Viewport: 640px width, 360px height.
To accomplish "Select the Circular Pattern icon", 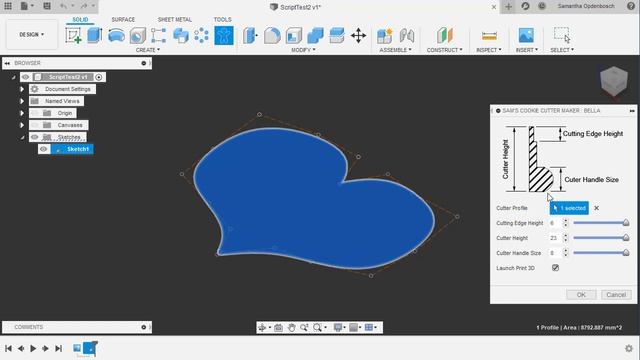I will [201, 36].
